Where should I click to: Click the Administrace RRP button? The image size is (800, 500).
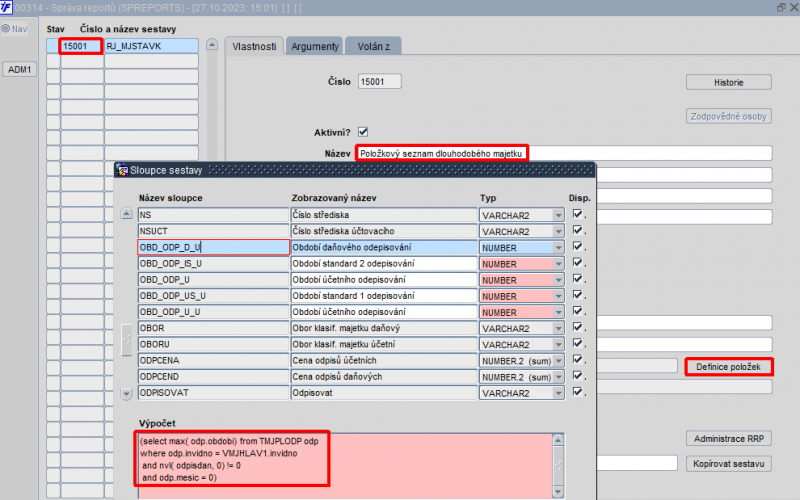[729, 439]
